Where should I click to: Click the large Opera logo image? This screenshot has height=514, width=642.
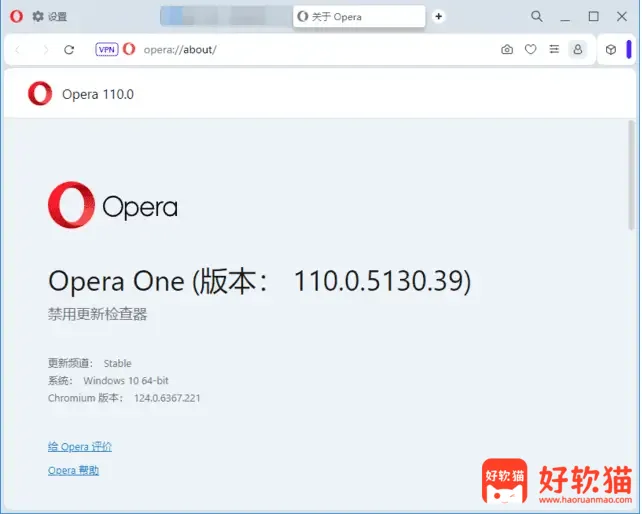point(113,205)
